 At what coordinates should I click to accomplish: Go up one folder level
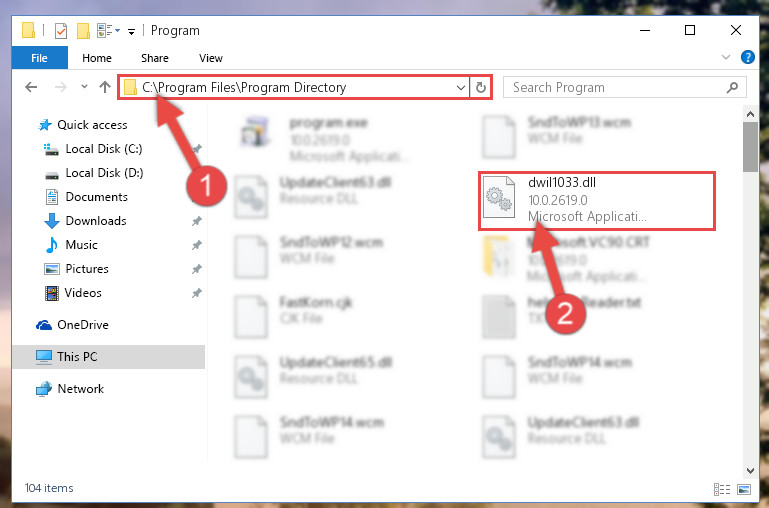104,87
